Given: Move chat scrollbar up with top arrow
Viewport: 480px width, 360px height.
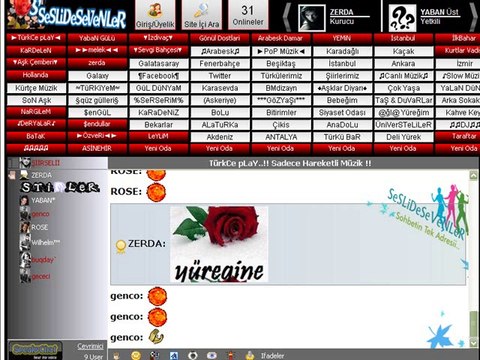Looking at the screenshot, I should pos(473,175).
